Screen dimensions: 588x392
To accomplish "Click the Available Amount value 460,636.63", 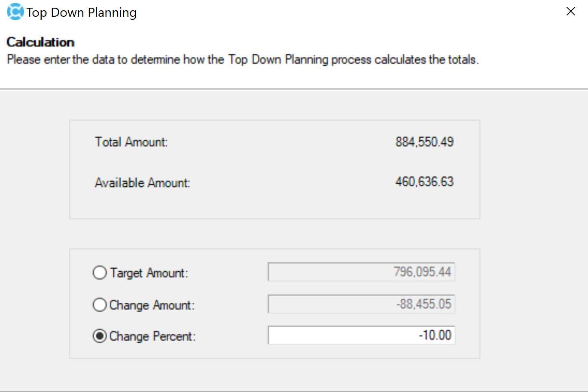I will [424, 182].
